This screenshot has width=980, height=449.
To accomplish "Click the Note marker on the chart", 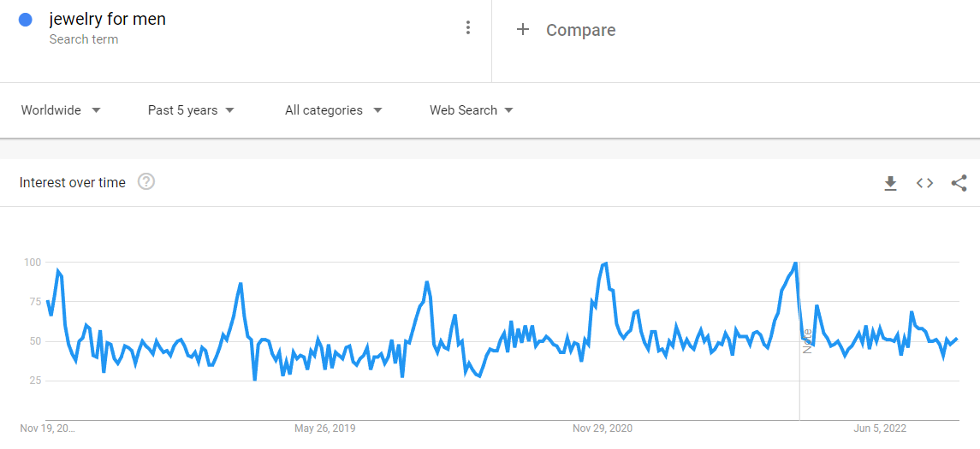I will [x=807, y=340].
